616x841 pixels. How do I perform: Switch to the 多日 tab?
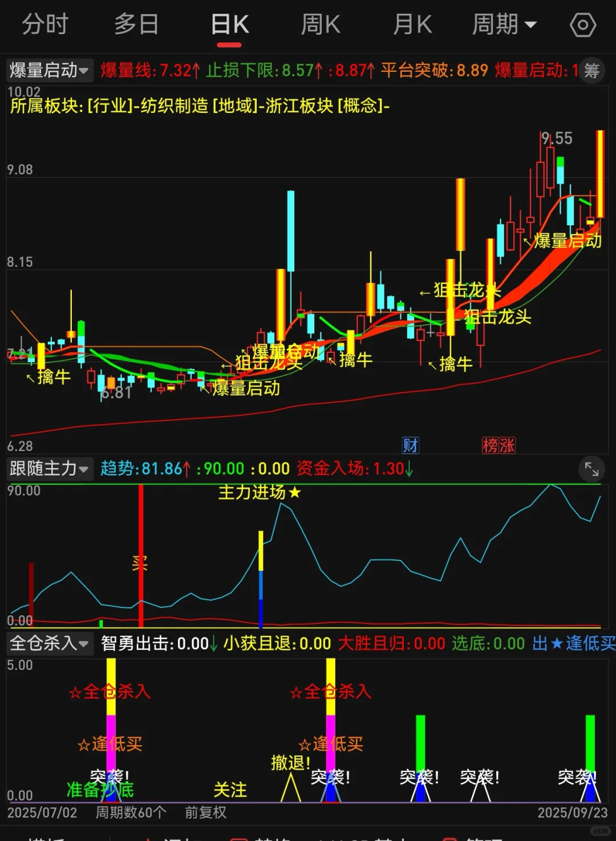(136, 25)
